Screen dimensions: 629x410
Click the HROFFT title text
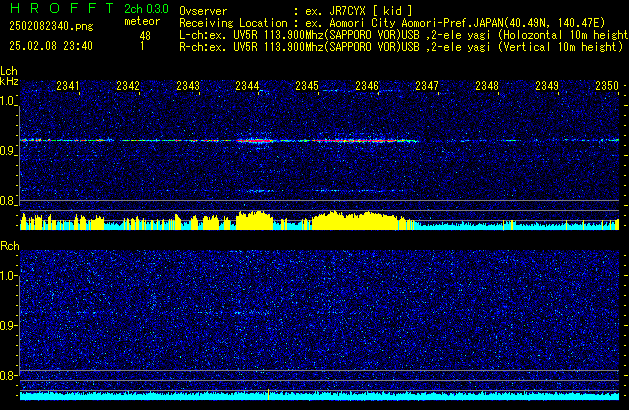[x=62, y=8]
